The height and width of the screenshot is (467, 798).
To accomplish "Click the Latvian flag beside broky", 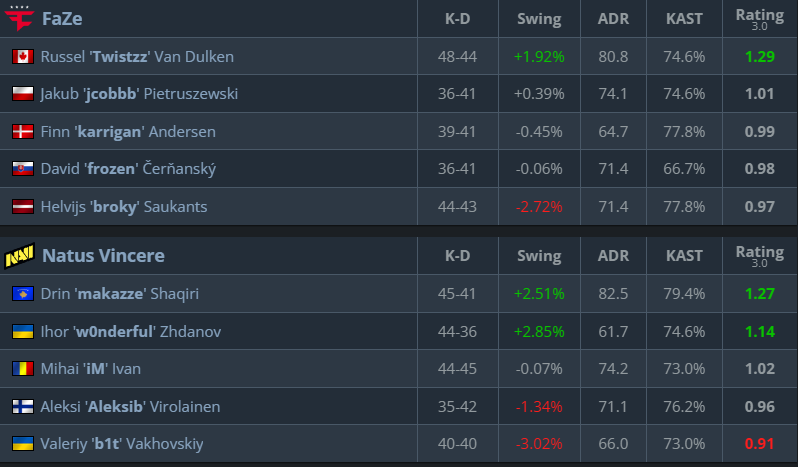I will pyautogui.click(x=22, y=207).
